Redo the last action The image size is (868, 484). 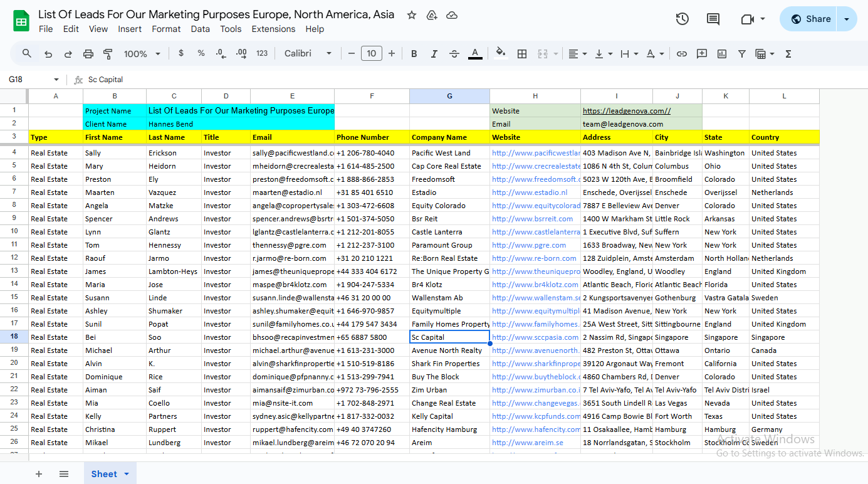click(x=68, y=54)
